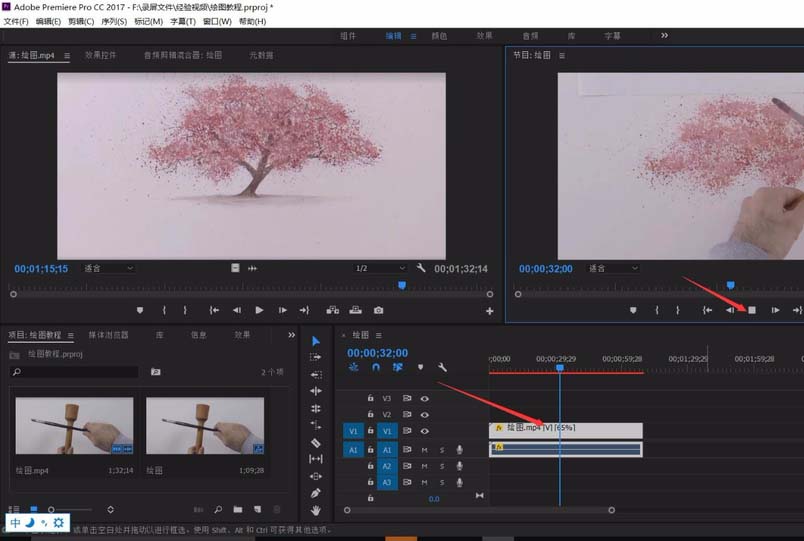
Task: Open playback resolution dropdown 1/2
Action: [x=380, y=268]
